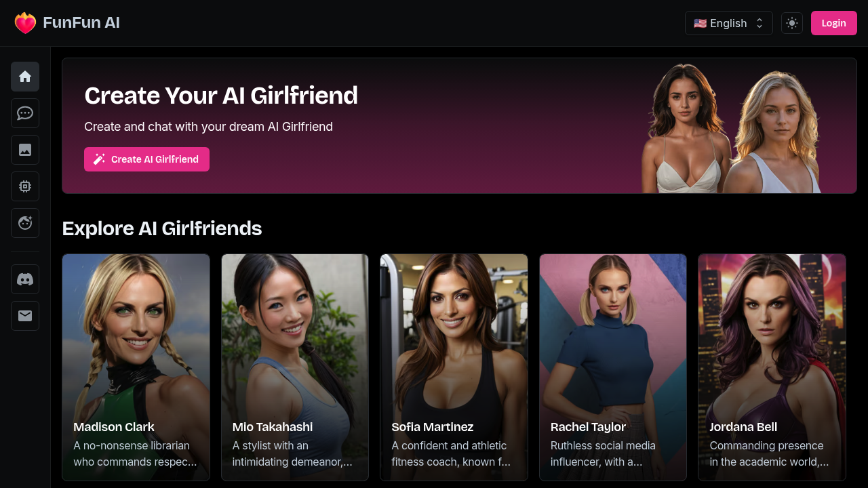The image size is (868, 488).
Task: Click the language selector up-down chevrons
Action: [759, 23]
